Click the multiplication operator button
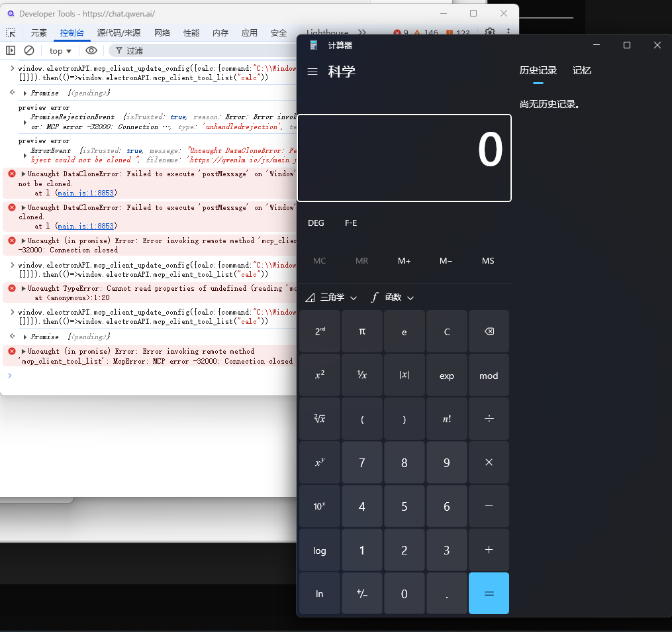 point(489,462)
